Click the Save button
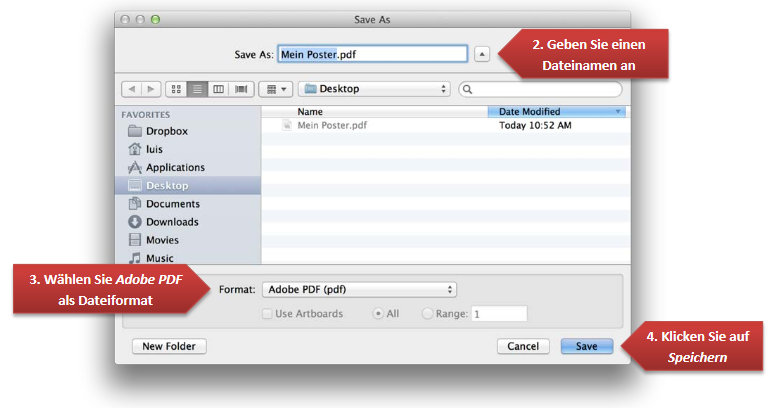This screenshot has height=408, width=780. 586,346
